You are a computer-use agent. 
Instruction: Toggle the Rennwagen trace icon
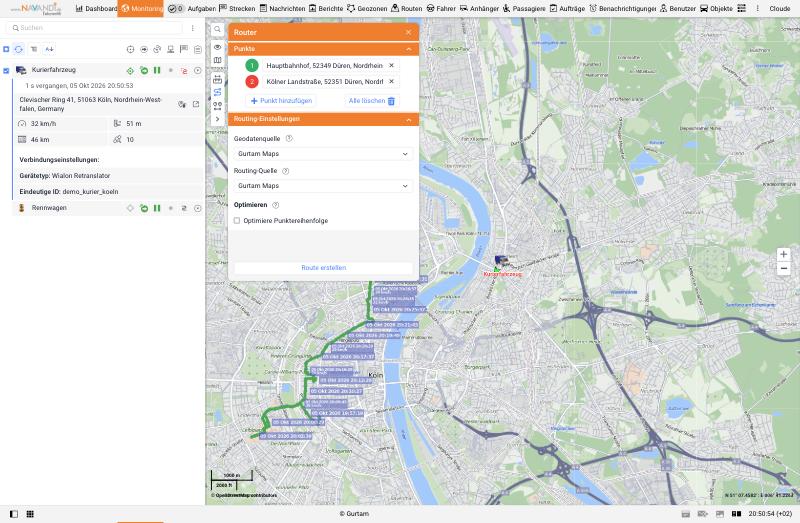pyautogui.click(x=184, y=208)
